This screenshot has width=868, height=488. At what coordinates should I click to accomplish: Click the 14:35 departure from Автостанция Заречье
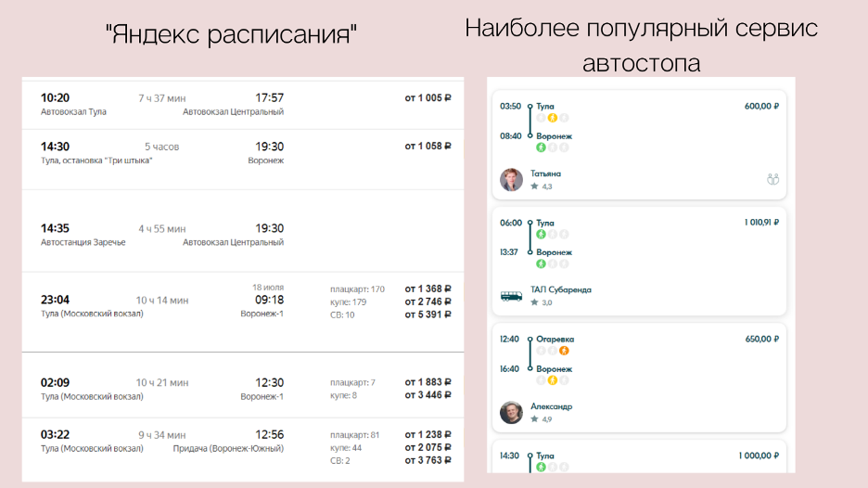click(55, 228)
